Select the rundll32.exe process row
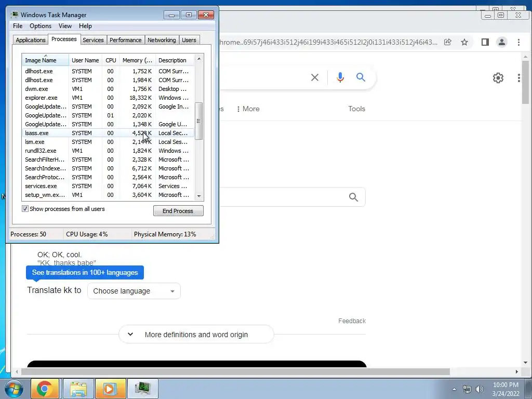Viewport: 532px width, 399px height. (108, 151)
